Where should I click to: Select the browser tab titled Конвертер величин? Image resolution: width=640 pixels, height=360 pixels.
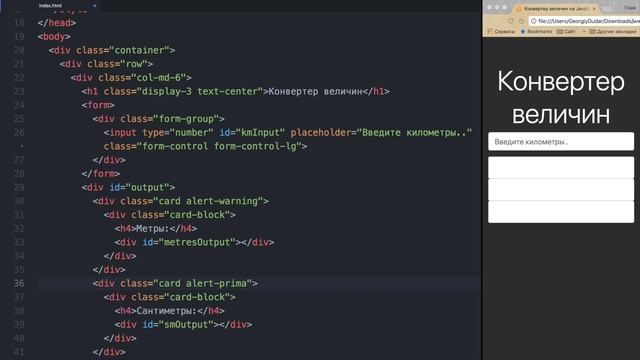[556, 8]
